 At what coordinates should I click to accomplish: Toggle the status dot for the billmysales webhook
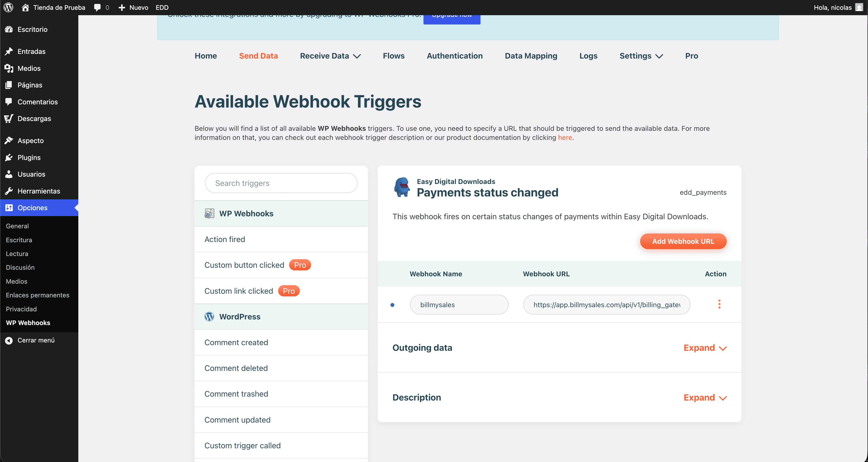click(x=392, y=304)
